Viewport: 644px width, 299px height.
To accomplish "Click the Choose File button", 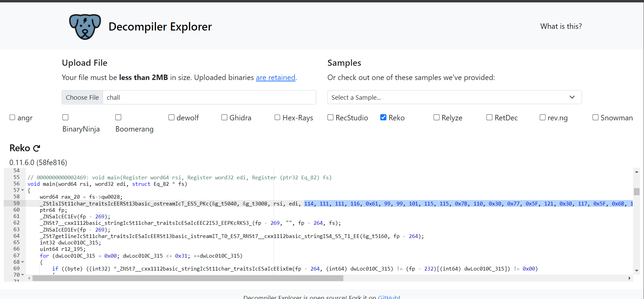I will pos(82,98).
